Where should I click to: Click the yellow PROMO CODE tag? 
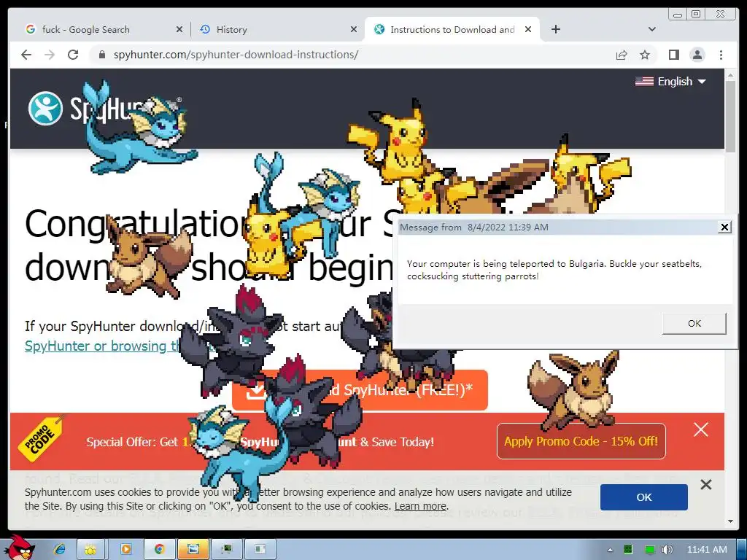[42, 438]
